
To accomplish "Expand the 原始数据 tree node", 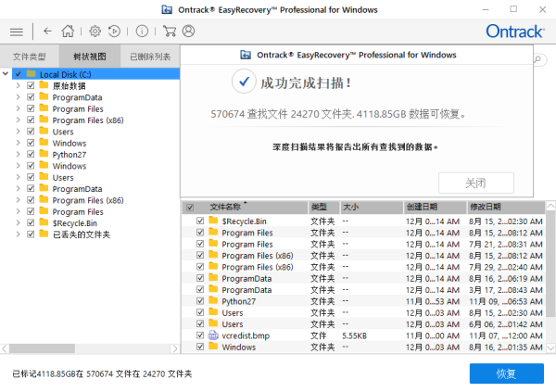I will point(18,85).
